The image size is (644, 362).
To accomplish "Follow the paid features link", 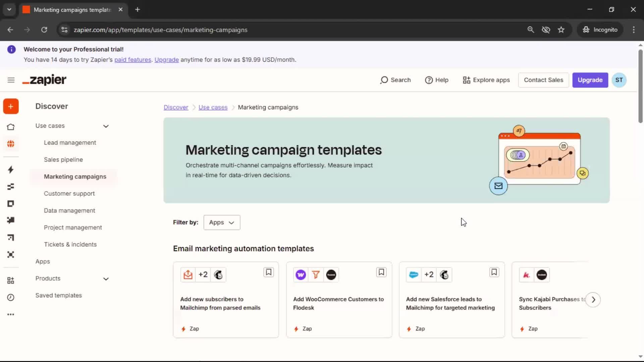I will (133, 60).
